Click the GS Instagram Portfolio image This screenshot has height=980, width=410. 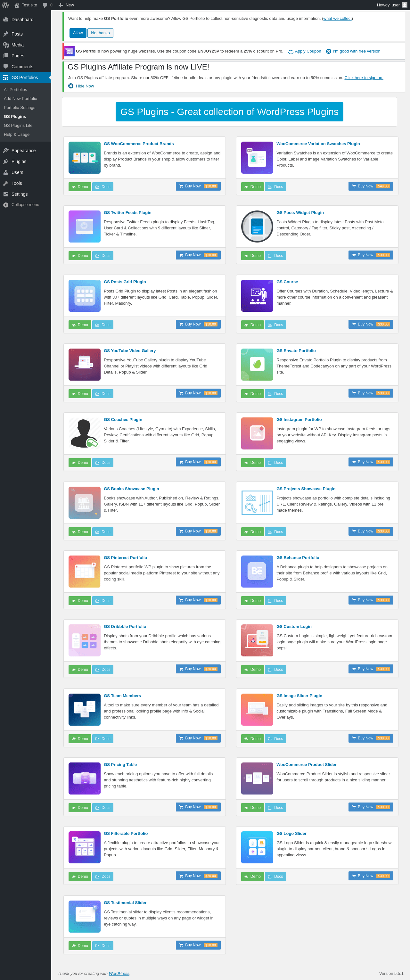[257, 433]
